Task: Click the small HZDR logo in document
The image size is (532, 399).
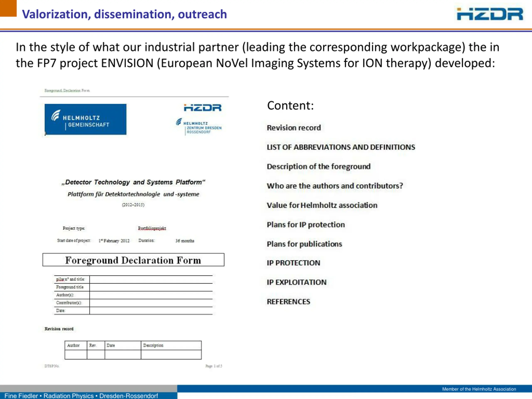Action: coord(202,108)
